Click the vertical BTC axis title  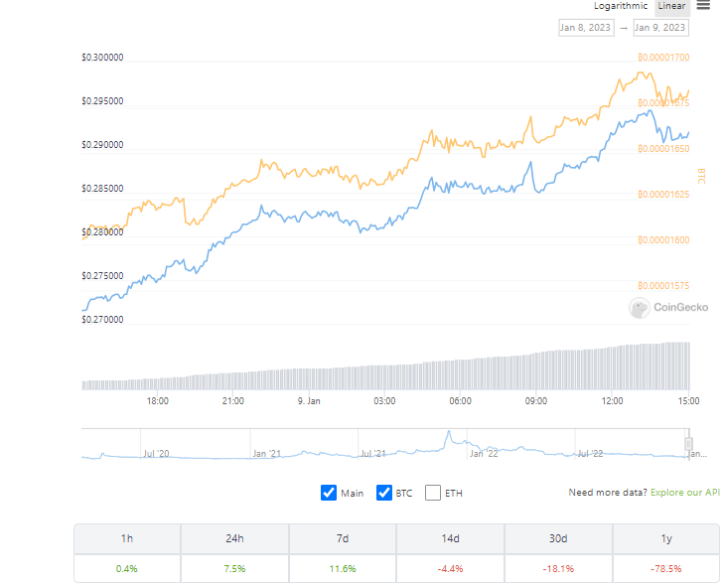point(701,176)
